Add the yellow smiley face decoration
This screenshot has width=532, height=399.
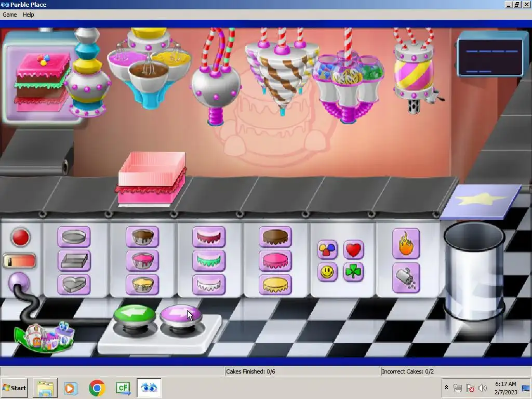tap(327, 272)
